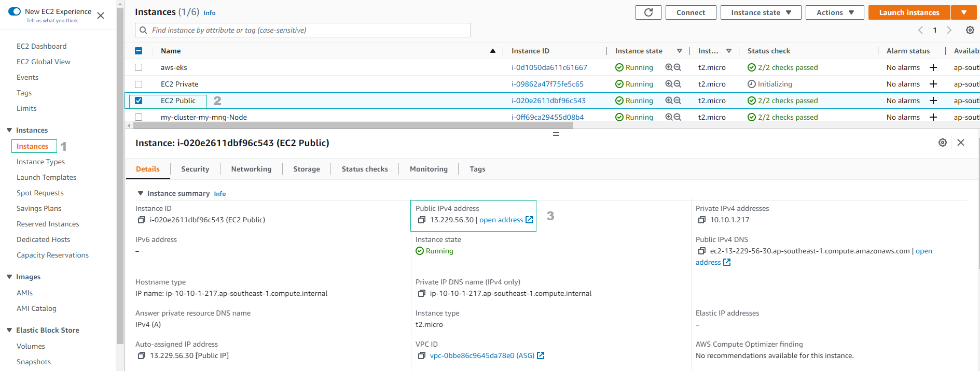Zoom in filter for EC2 Private state
The height and width of the screenshot is (371, 980).
669,84
